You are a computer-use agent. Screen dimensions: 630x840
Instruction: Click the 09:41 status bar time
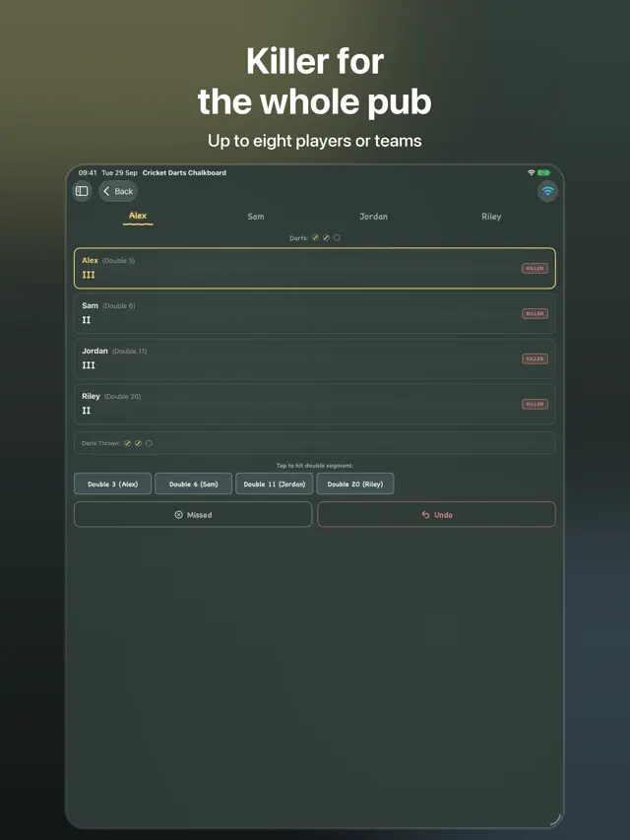tap(88, 172)
